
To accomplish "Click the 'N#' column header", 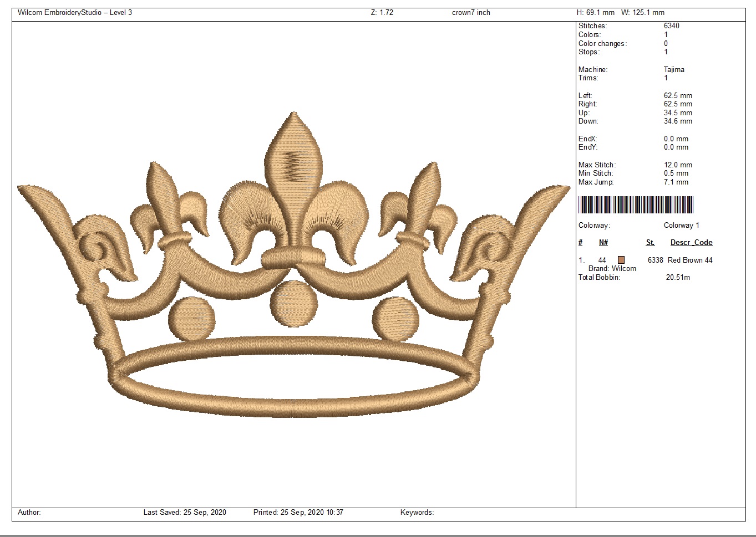I will click(x=603, y=243).
